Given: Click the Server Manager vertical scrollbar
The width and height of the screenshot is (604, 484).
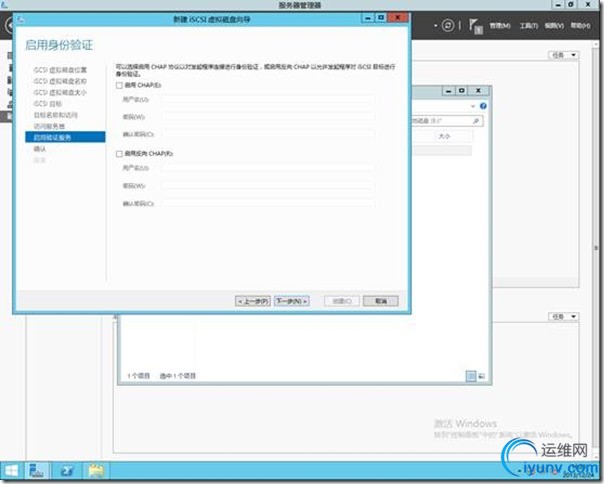Looking at the screenshot, I should tap(597, 249).
